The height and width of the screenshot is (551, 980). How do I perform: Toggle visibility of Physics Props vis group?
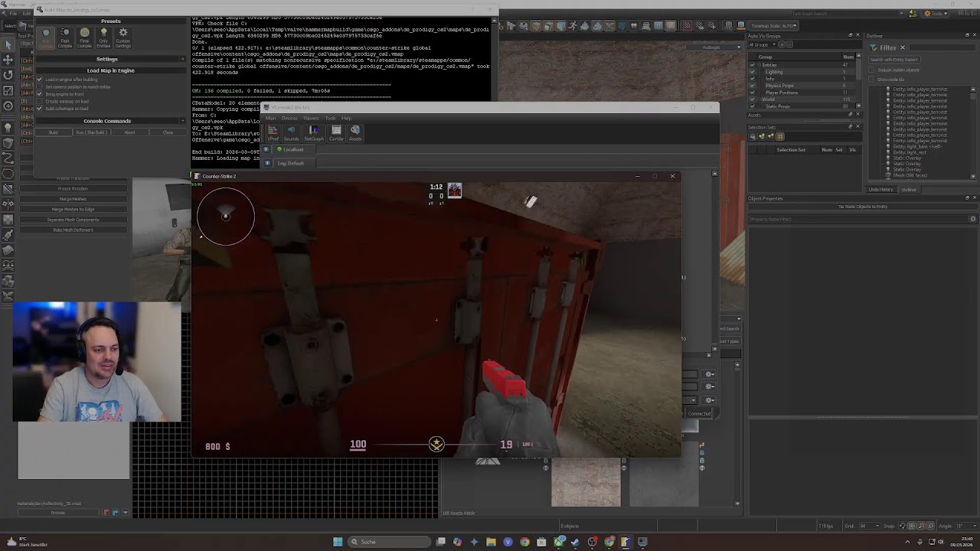752,86
